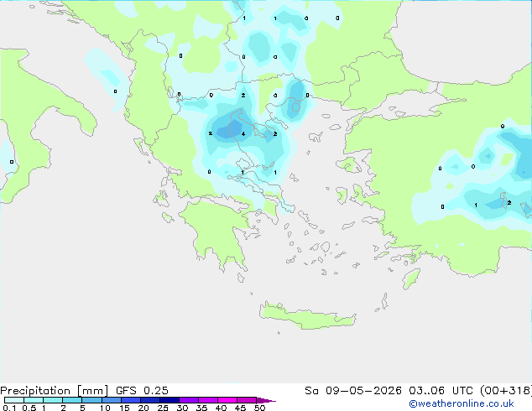532x411 pixels.
Task: Click the legend label '0.1'
Action: [x=9, y=408]
